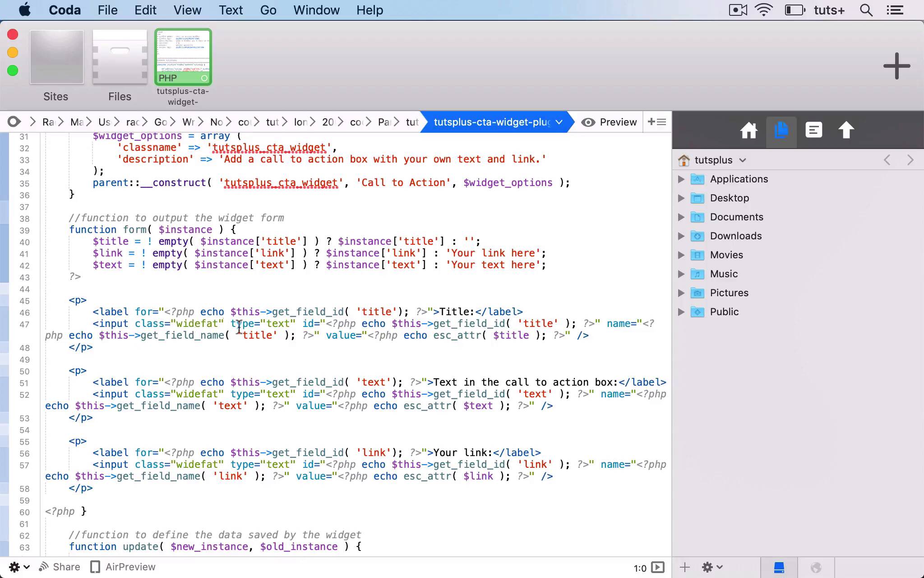The height and width of the screenshot is (578, 924).
Task: Toggle the sidebar panel play button
Action: pyautogui.click(x=658, y=567)
